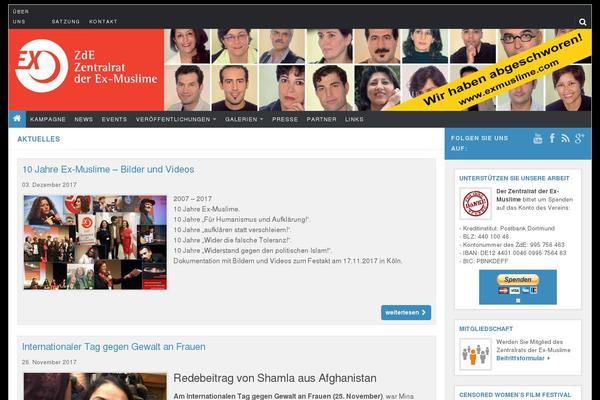Click the bank stamp donation image
The height and width of the screenshot is (400, 600).
tap(475, 204)
